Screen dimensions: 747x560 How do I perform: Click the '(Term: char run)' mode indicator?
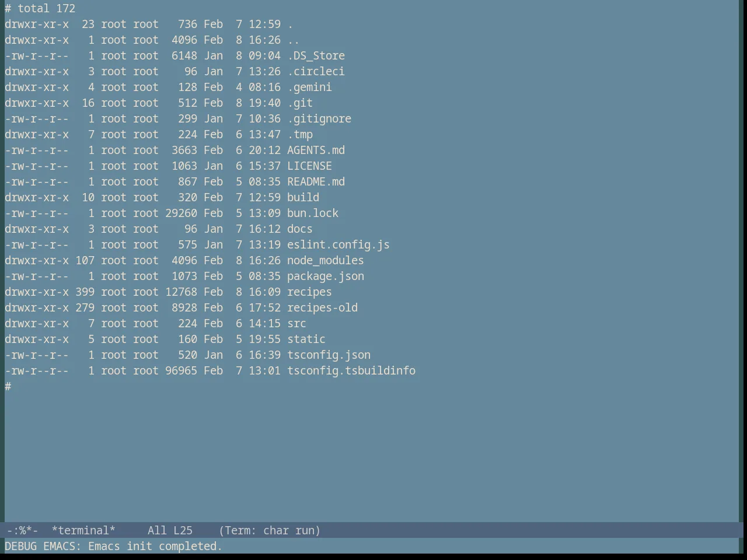[x=270, y=530]
